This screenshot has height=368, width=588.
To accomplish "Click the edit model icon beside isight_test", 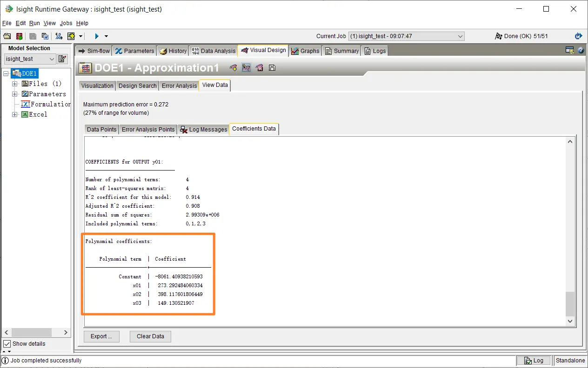I will [62, 59].
